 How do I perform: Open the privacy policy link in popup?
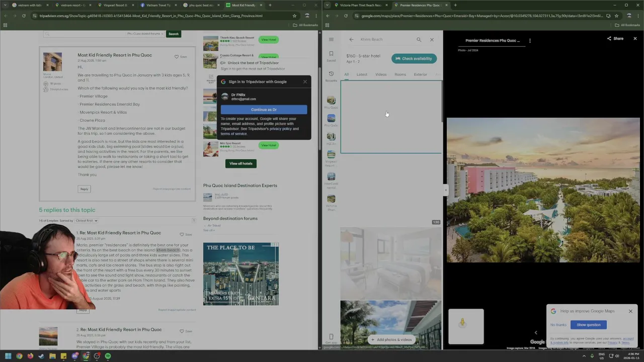click(280, 129)
